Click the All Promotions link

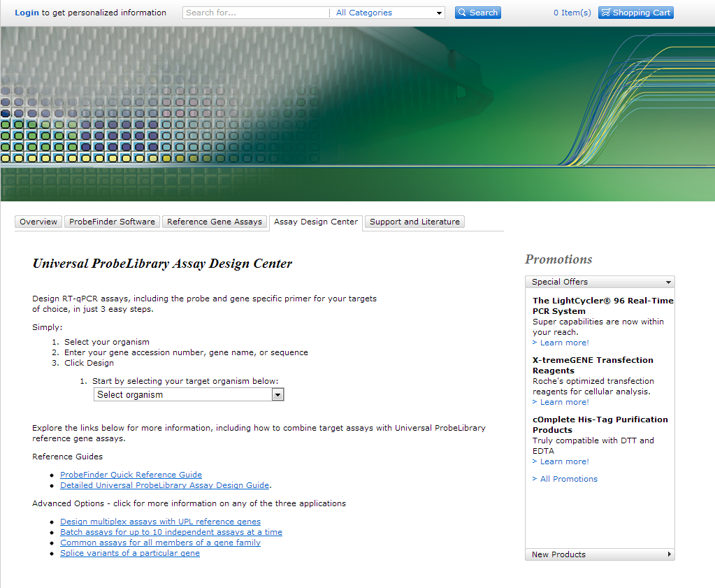point(568,479)
